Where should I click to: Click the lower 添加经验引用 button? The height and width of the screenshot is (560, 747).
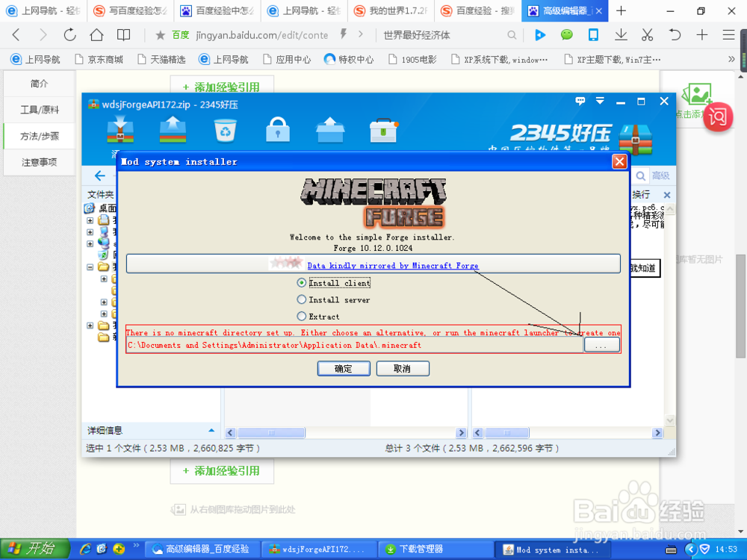pos(222,471)
